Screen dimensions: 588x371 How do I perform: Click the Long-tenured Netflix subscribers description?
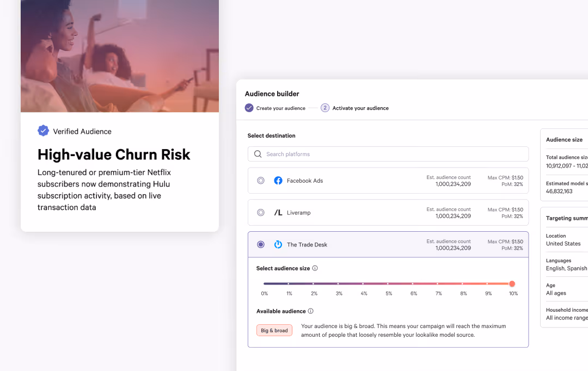click(x=104, y=190)
